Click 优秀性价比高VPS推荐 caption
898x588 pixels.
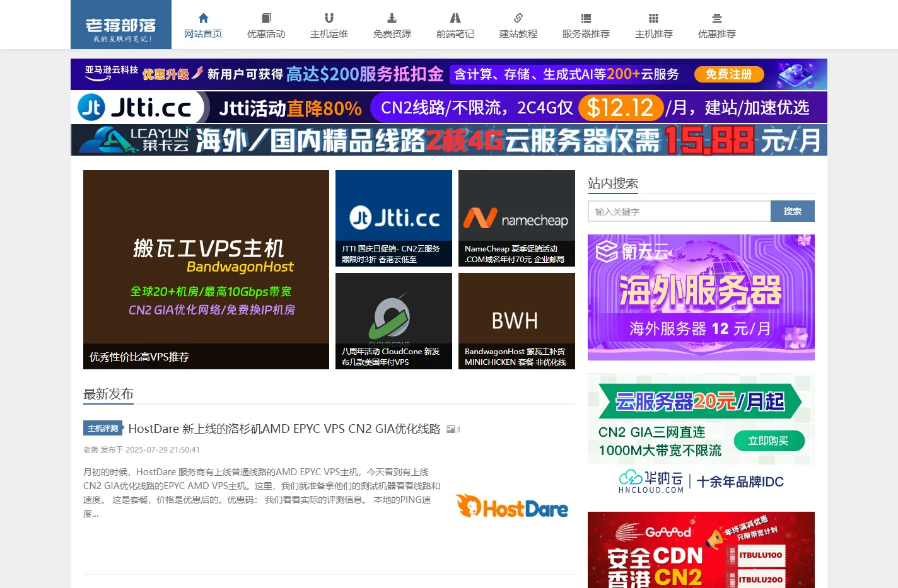click(139, 357)
